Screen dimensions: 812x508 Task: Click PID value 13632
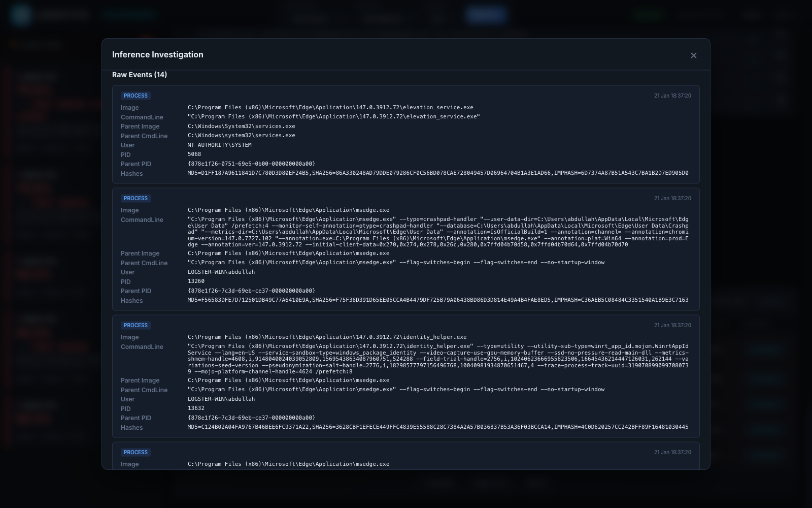tap(196, 408)
